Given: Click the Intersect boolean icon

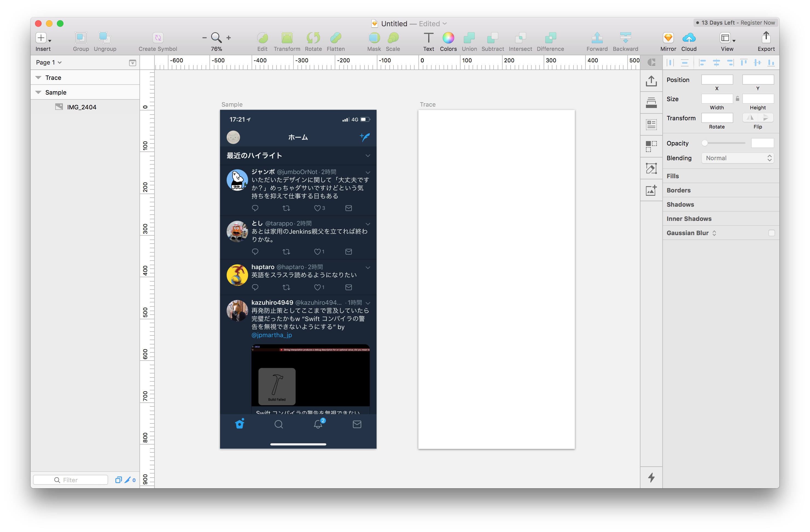Looking at the screenshot, I should [x=520, y=38].
